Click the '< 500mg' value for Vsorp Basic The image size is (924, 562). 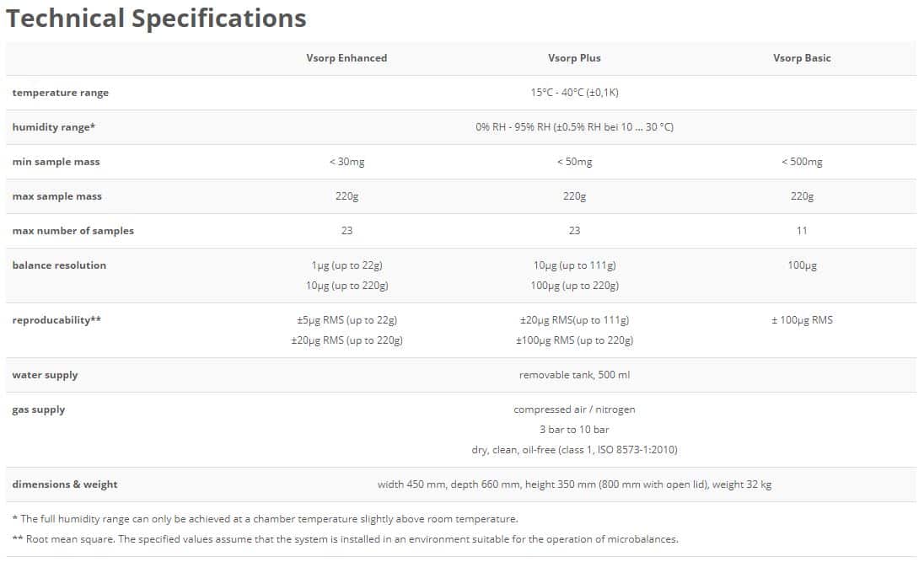click(x=802, y=162)
